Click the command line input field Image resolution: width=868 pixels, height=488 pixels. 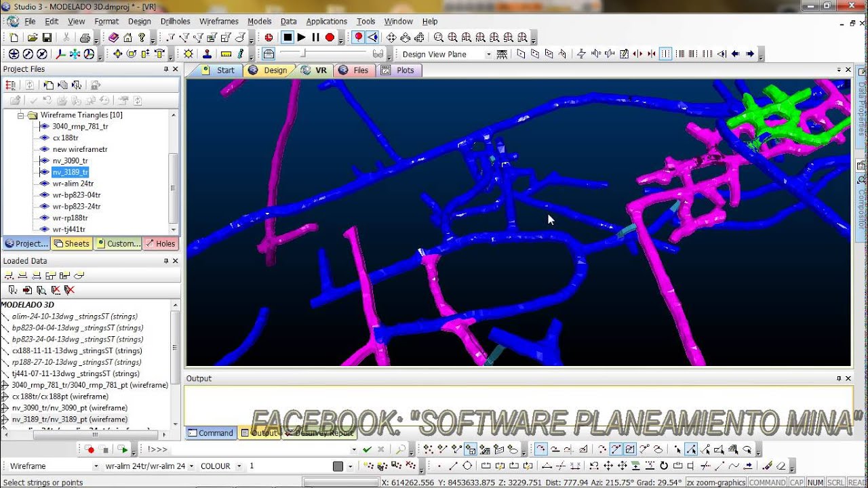[x=260, y=449]
